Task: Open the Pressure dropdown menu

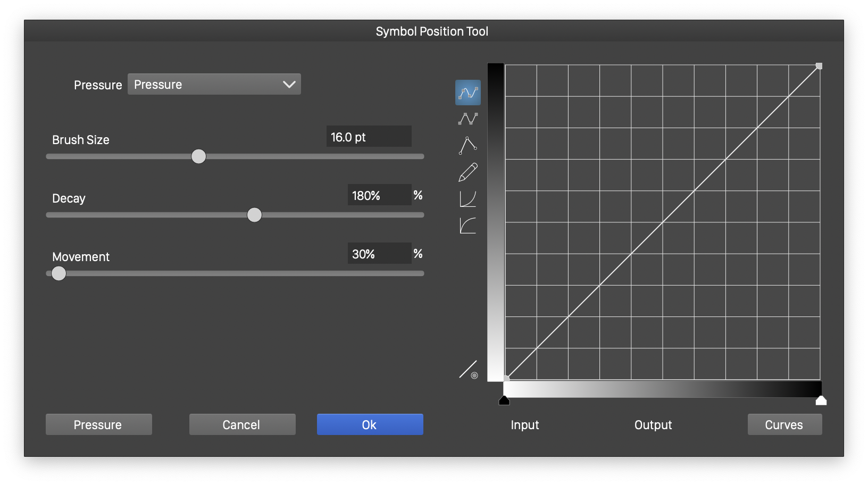Action: [214, 84]
